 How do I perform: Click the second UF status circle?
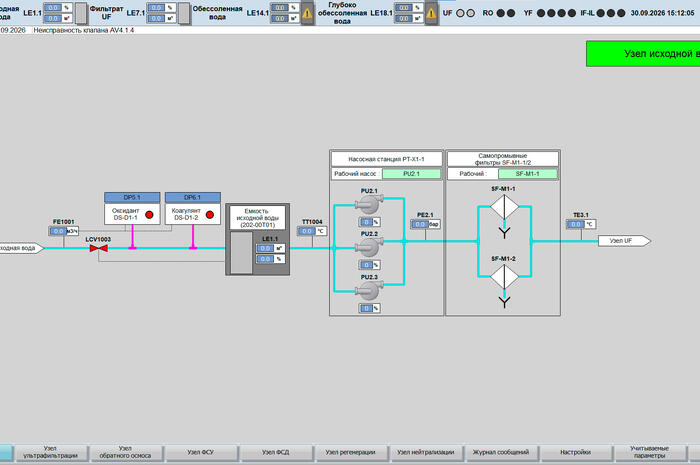point(471,13)
